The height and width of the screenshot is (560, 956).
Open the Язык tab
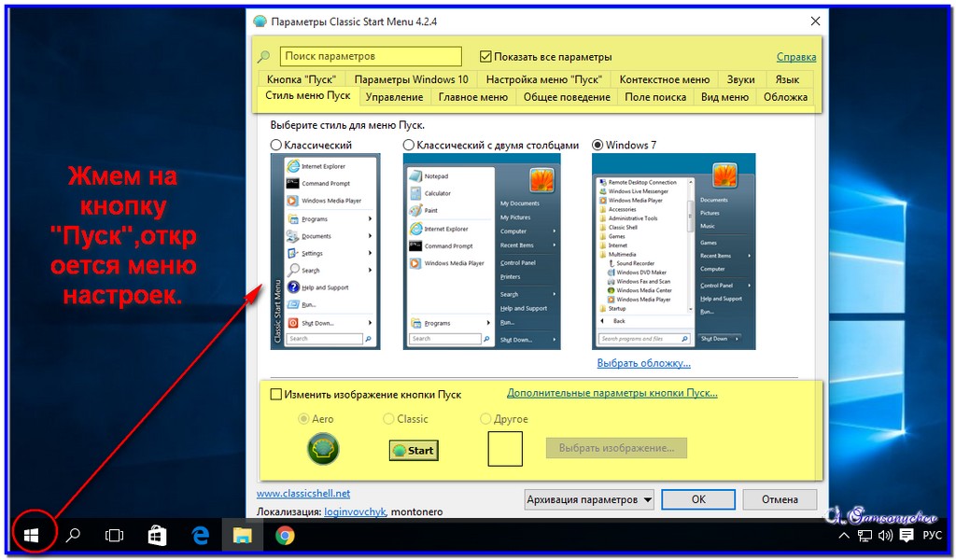pyautogui.click(x=787, y=79)
